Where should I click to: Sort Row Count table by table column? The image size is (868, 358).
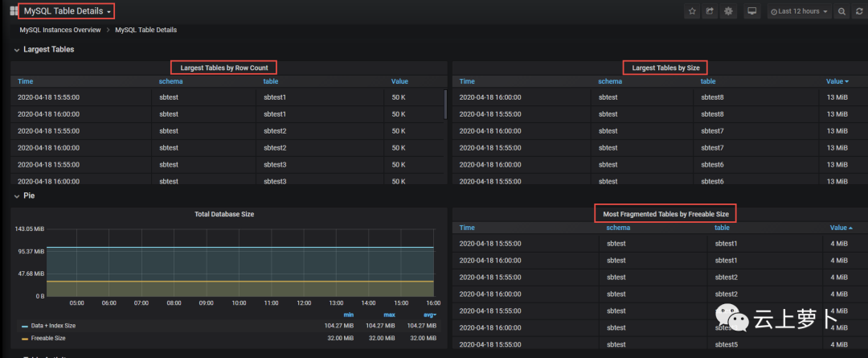tap(271, 81)
